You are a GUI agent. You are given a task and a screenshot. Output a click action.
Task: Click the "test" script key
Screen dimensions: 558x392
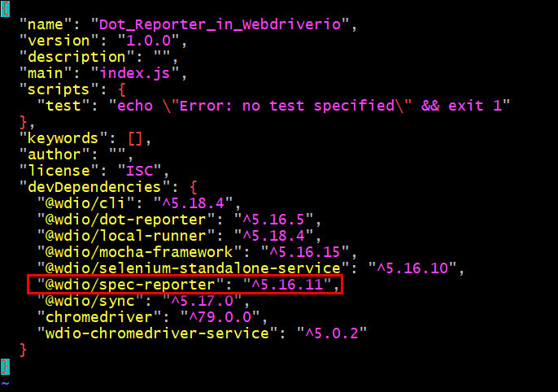pyautogui.click(x=63, y=106)
